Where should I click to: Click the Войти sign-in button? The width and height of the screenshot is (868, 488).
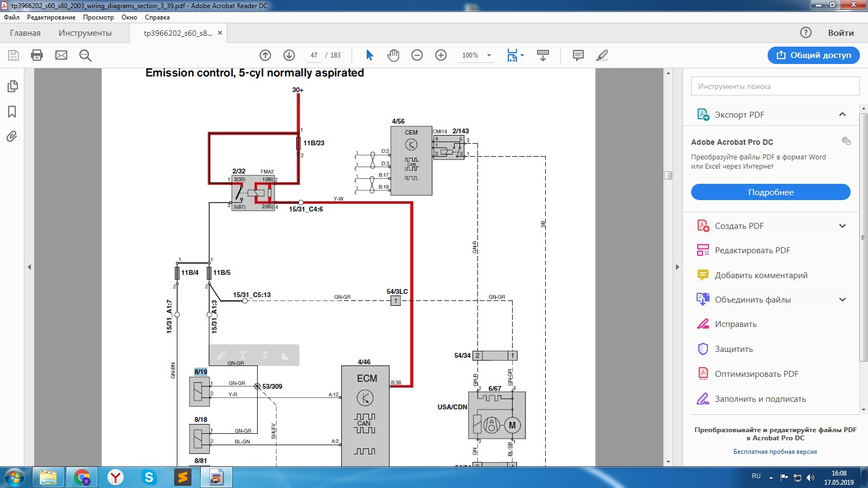[x=841, y=33]
